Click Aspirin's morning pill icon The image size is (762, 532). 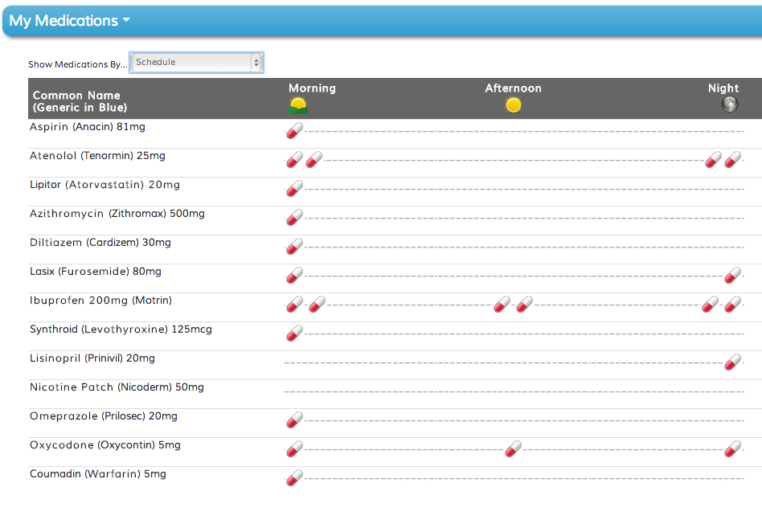(294, 131)
